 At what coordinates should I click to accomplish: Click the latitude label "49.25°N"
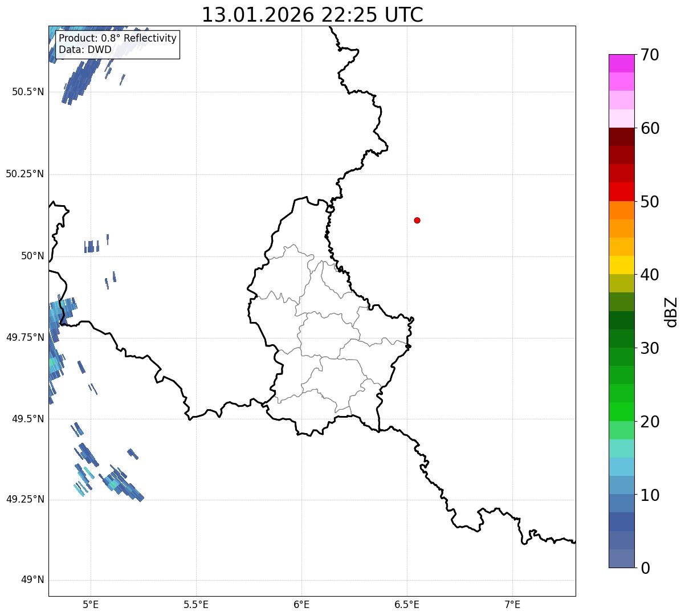[25, 500]
